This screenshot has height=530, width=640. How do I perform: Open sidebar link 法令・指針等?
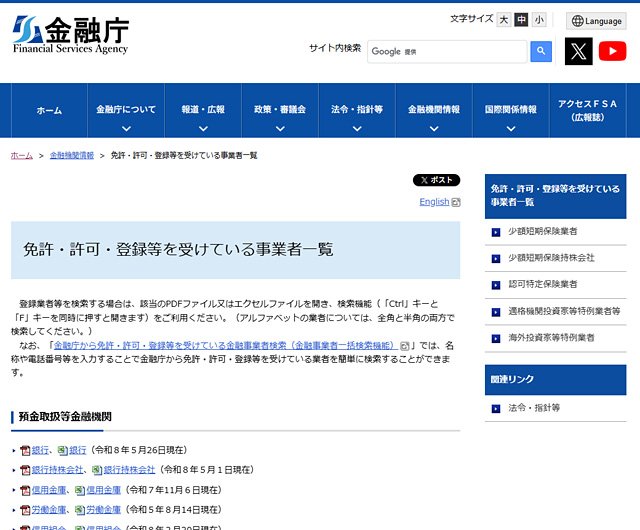tap(534, 408)
